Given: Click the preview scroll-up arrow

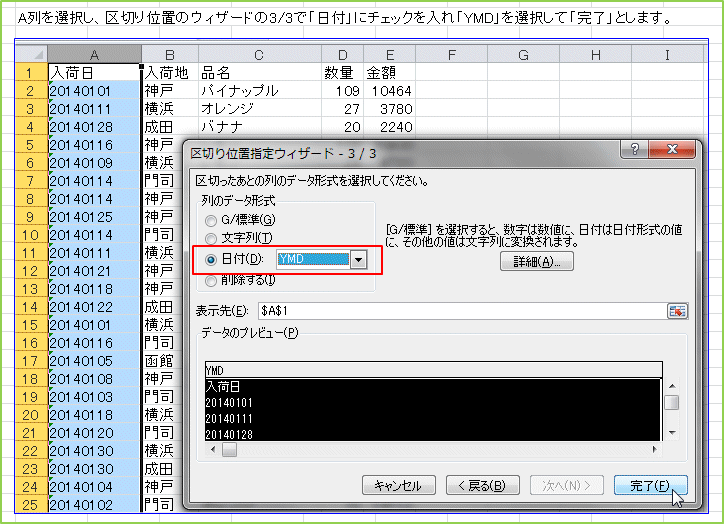Looking at the screenshot, I should click(672, 386).
